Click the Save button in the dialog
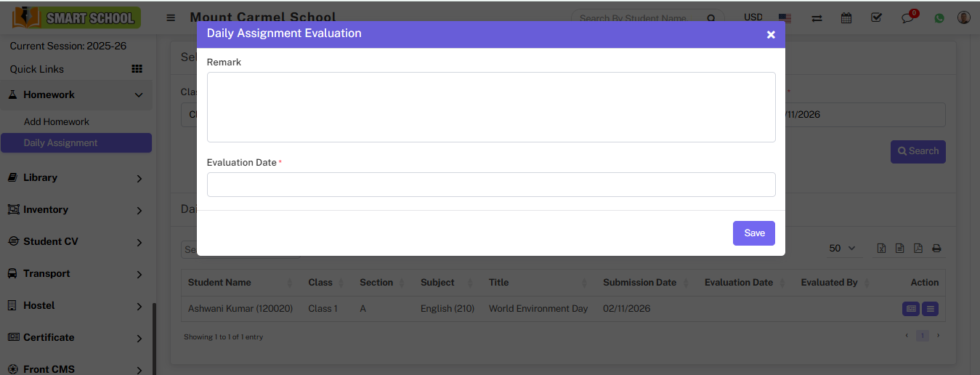The height and width of the screenshot is (375, 980). [x=753, y=233]
